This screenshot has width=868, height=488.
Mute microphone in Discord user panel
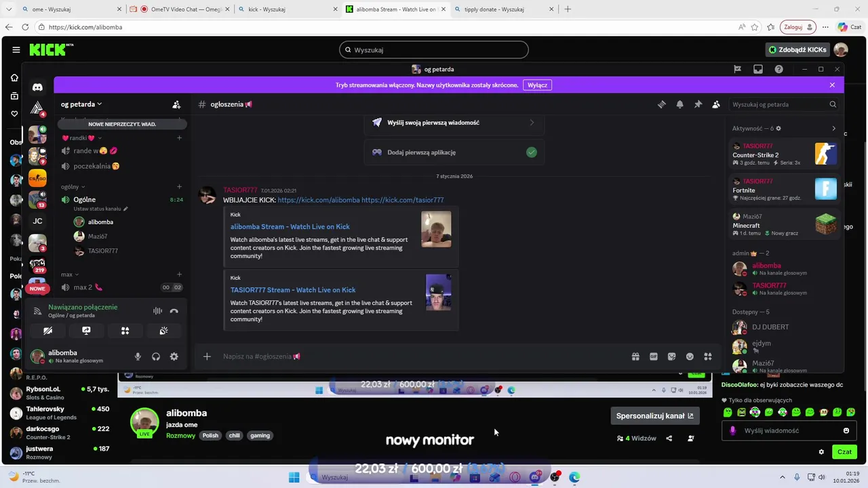tap(138, 357)
